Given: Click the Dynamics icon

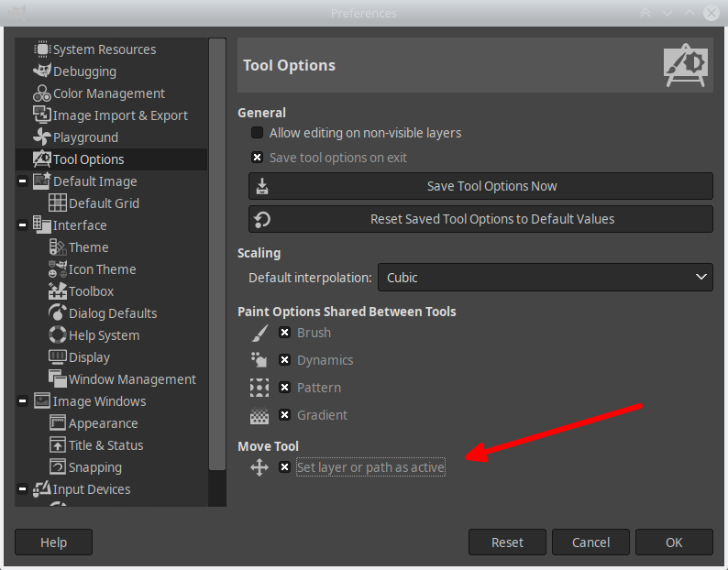Looking at the screenshot, I should click(259, 360).
